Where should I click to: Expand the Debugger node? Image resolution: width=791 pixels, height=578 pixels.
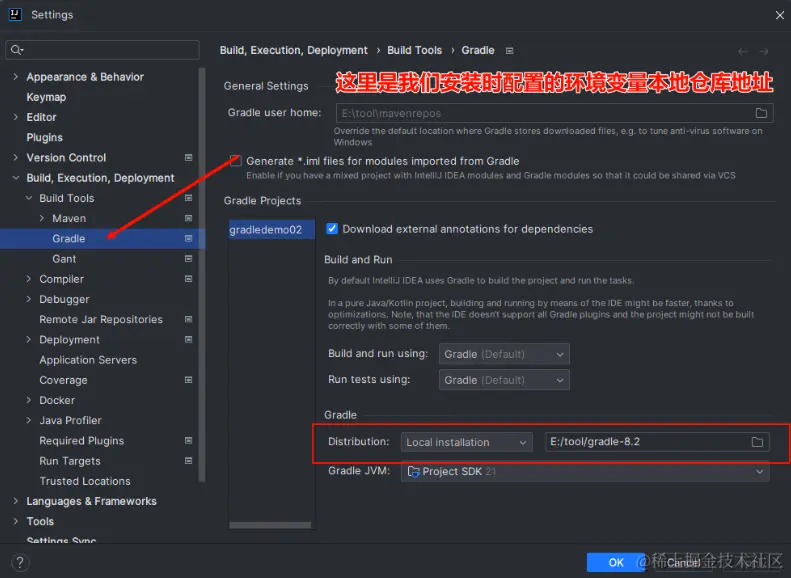29,299
